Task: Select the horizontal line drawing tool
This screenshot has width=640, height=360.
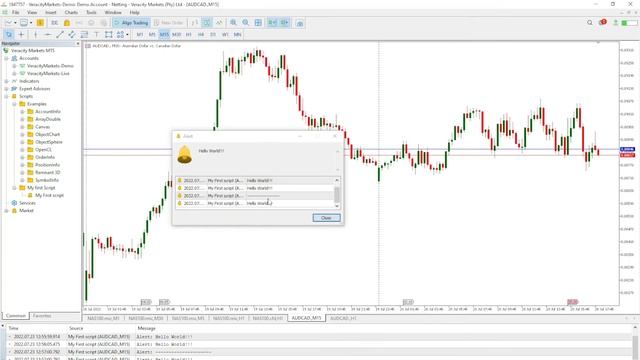Action: point(47,35)
